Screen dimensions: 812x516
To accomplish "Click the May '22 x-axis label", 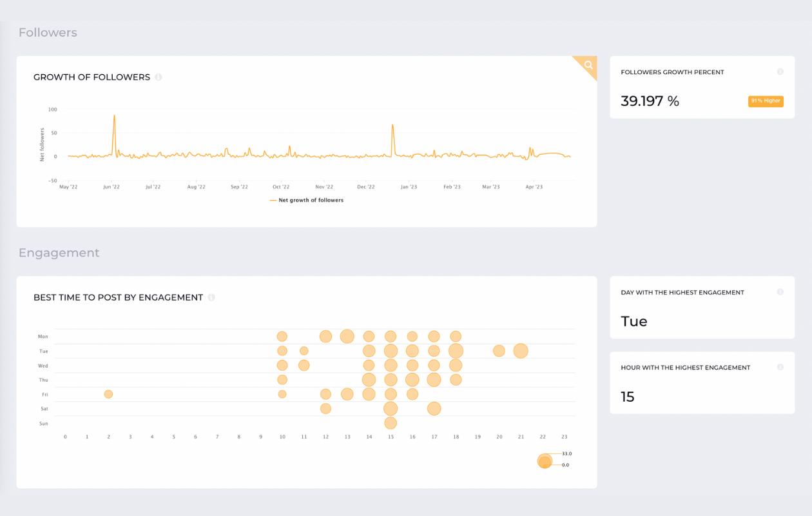I will [x=68, y=187].
